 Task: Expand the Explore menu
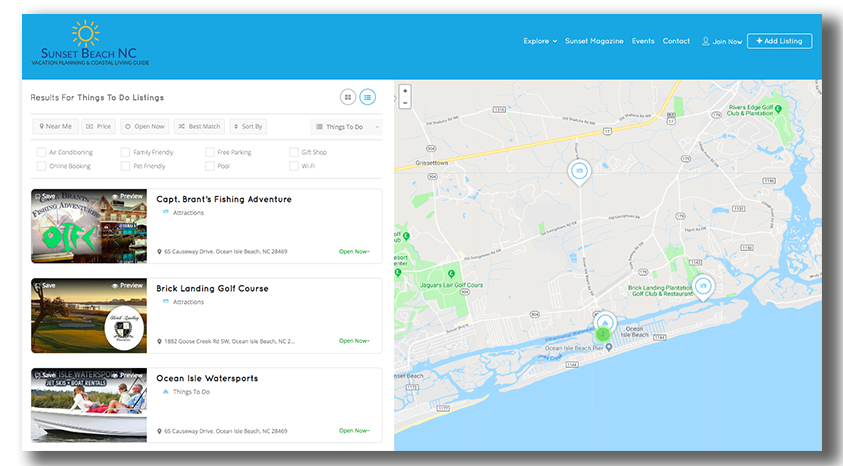click(540, 41)
